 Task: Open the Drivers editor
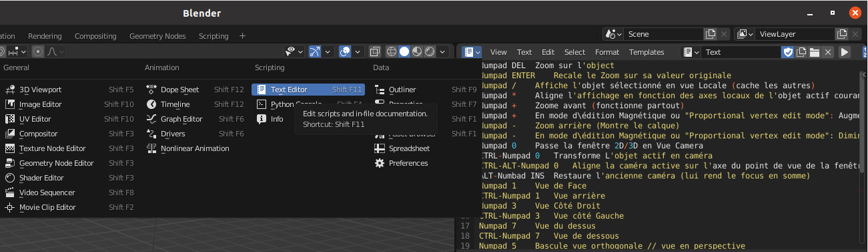click(195, 134)
